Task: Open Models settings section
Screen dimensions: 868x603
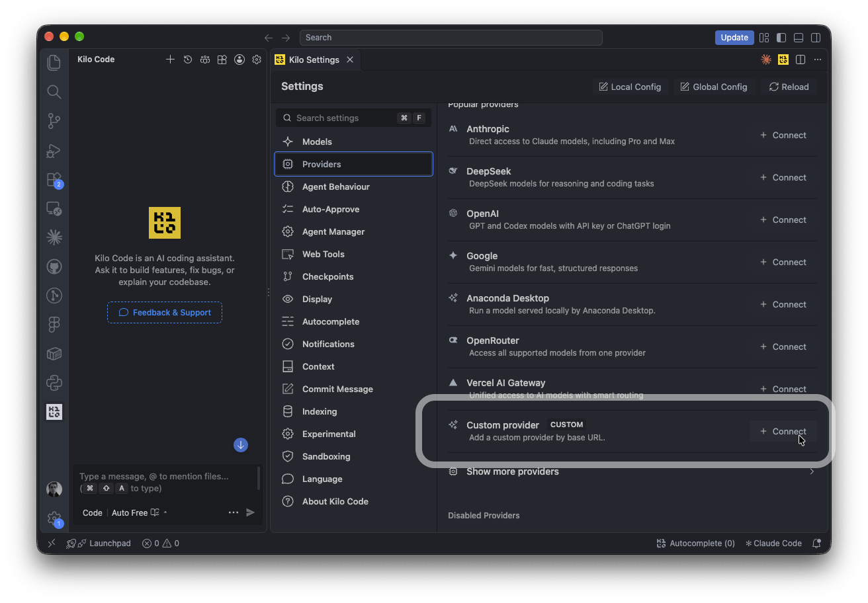Action: tap(353, 141)
